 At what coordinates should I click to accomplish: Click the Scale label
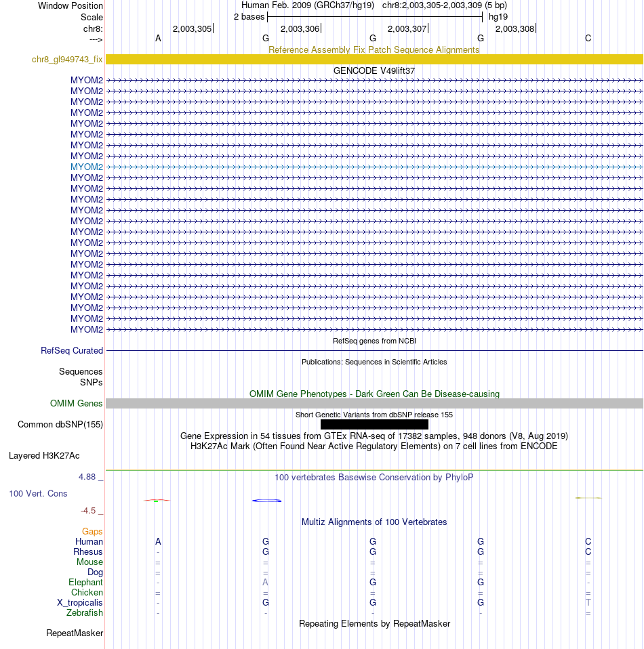[x=92, y=18]
